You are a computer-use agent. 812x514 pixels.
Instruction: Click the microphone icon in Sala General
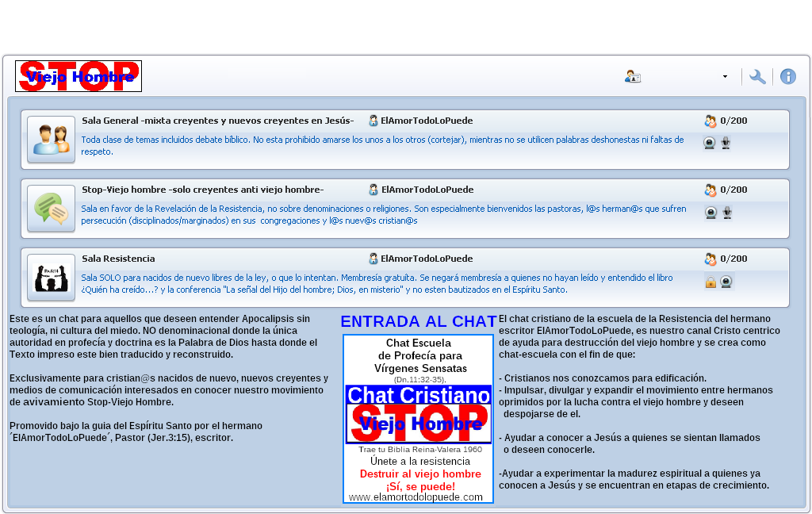pyautogui.click(x=726, y=143)
